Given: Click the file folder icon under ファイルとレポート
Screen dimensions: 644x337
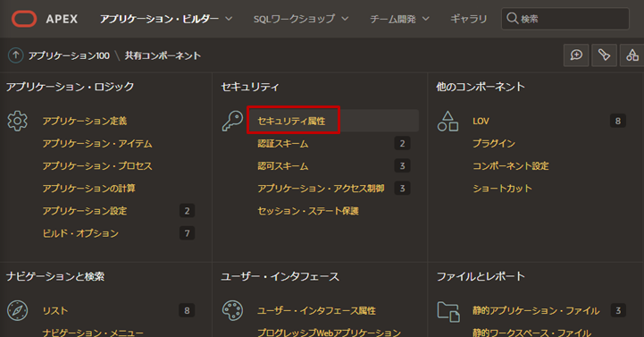Looking at the screenshot, I should (x=448, y=311).
